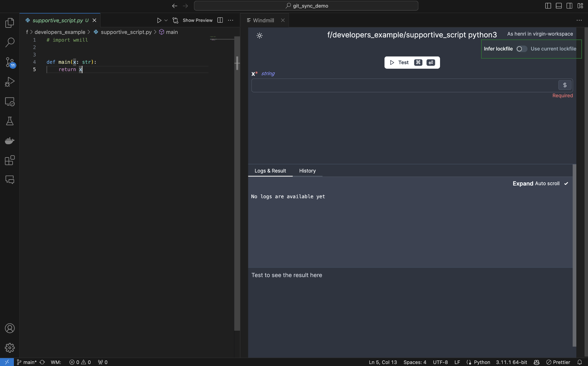Open the main symbol breadcrumb
Image resolution: width=588 pixels, height=366 pixels.
tap(172, 32)
